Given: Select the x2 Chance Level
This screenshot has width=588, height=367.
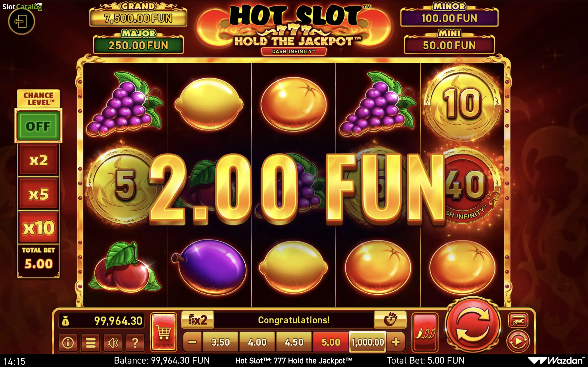Looking at the screenshot, I should [x=38, y=160].
